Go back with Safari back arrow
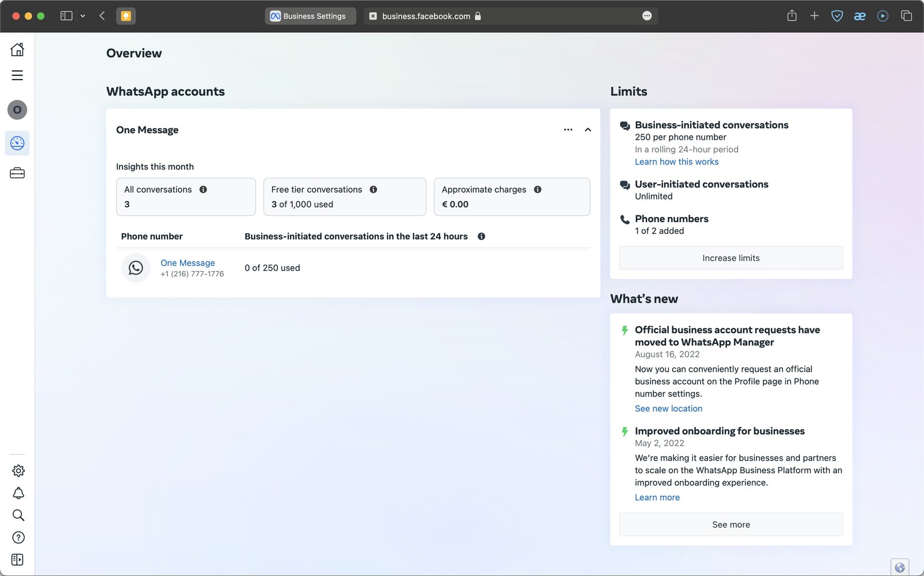 [102, 16]
